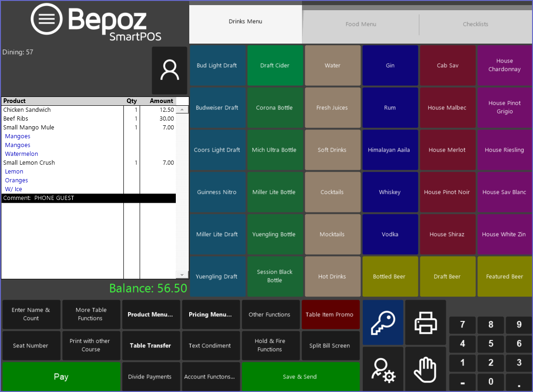The width and height of the screenshot is (533, 392).
Task: Add Corona Bottle
Action: click(x=275, y=108)
